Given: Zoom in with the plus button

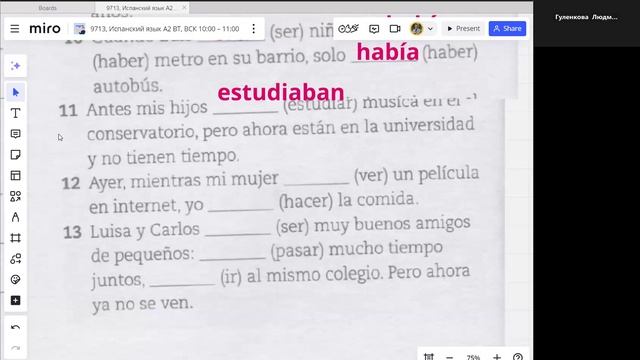Looking at the screenshot, I should 497,357.
